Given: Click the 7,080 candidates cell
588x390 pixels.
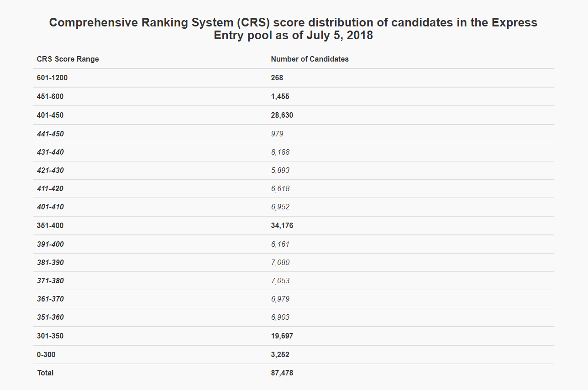Looking at the screenshot, I should tap(280, 263).
